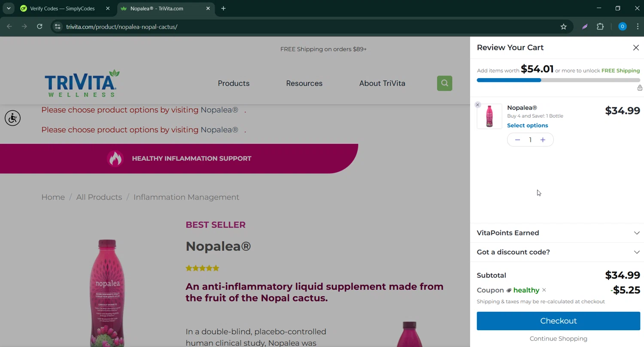Click the free shipping progress bar
This screenshot has width=644, height=347.
pyautogui.click(x=558, y=80)
